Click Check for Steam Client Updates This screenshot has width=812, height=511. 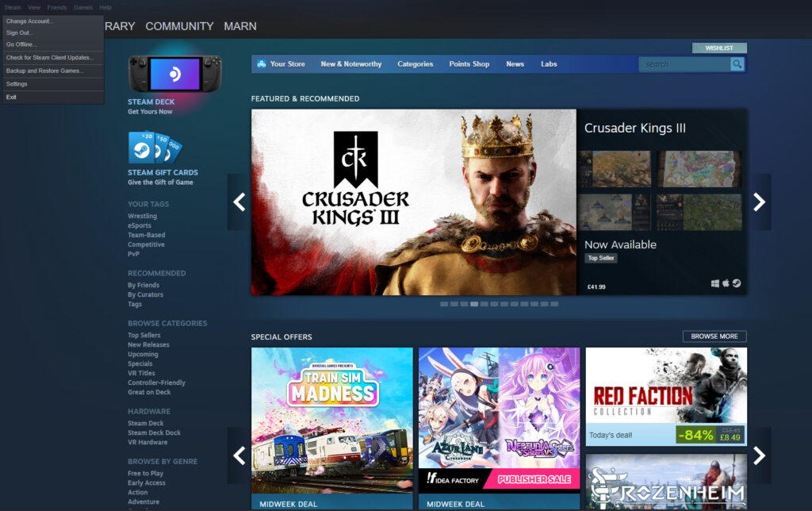click(49, 57)
